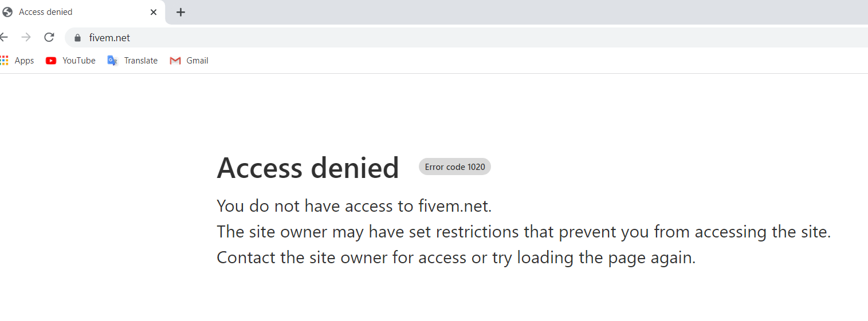View site info via the lock icon

pyautogui.click(x=77, y=38)
